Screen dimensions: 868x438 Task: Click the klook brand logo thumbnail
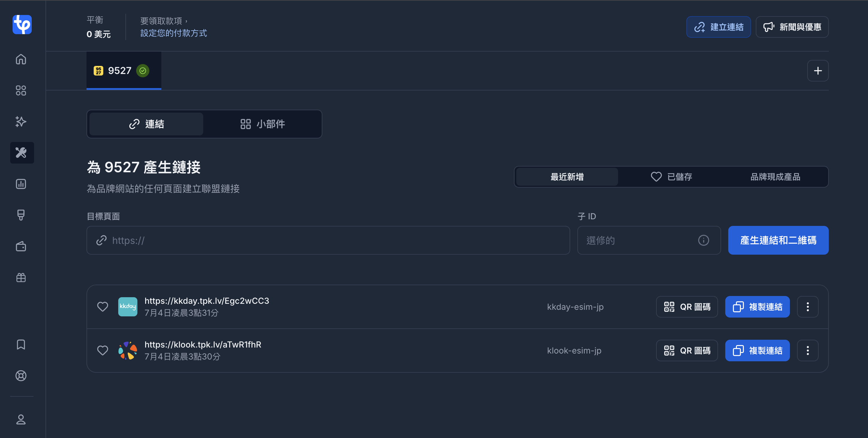[x=128, y=350]
